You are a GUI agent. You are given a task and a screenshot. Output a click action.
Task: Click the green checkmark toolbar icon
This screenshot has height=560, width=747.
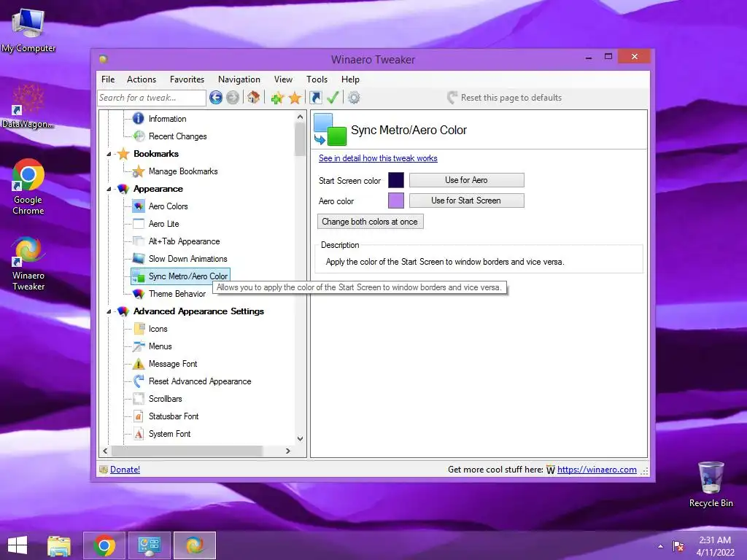[333, 98]
